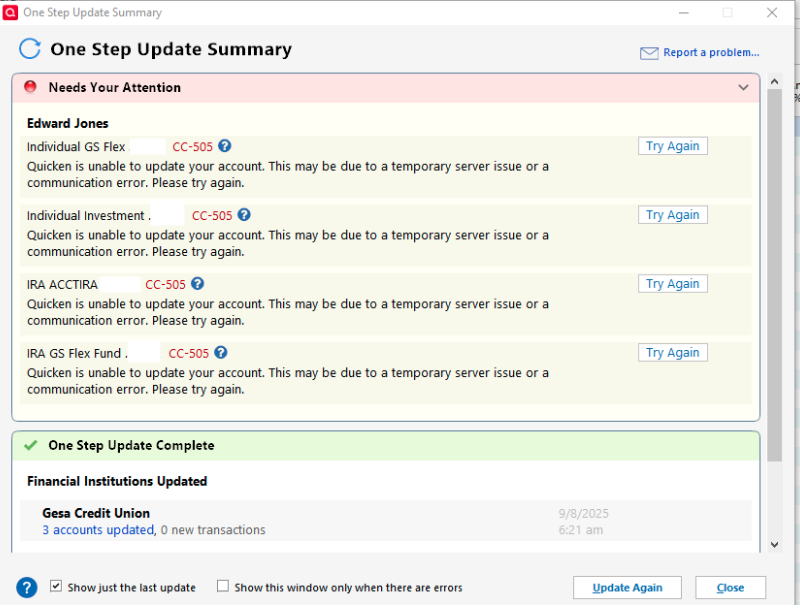Click the red alert icon in Needs Your Attention
Image resolution: width=800 pixels, height=609 pixels.
pos(31,87)
